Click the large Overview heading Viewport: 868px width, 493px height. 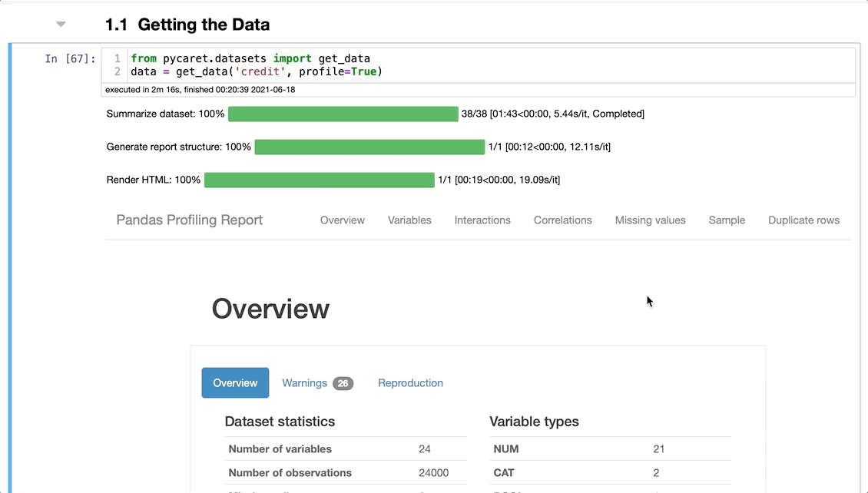(x=270, y=309)
